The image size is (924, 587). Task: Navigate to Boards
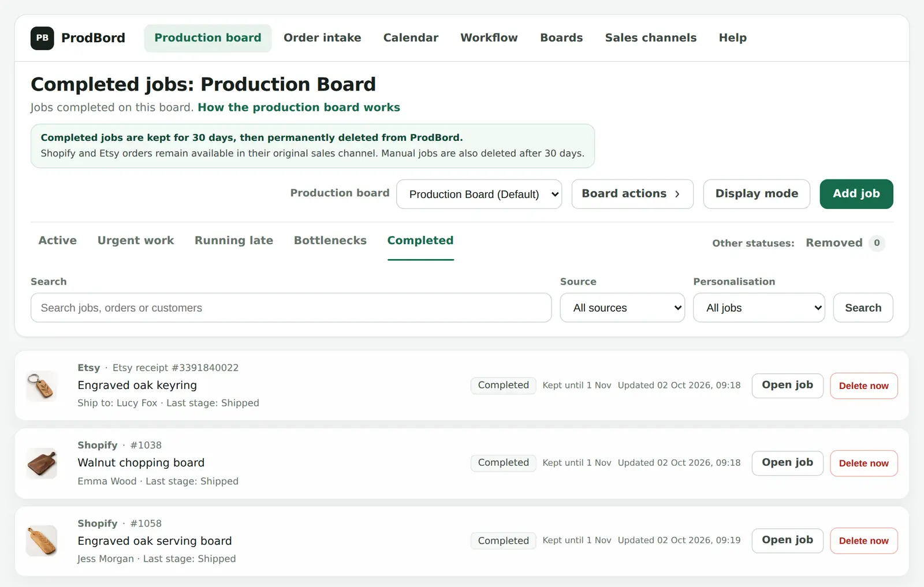click(x=561, y=38)
